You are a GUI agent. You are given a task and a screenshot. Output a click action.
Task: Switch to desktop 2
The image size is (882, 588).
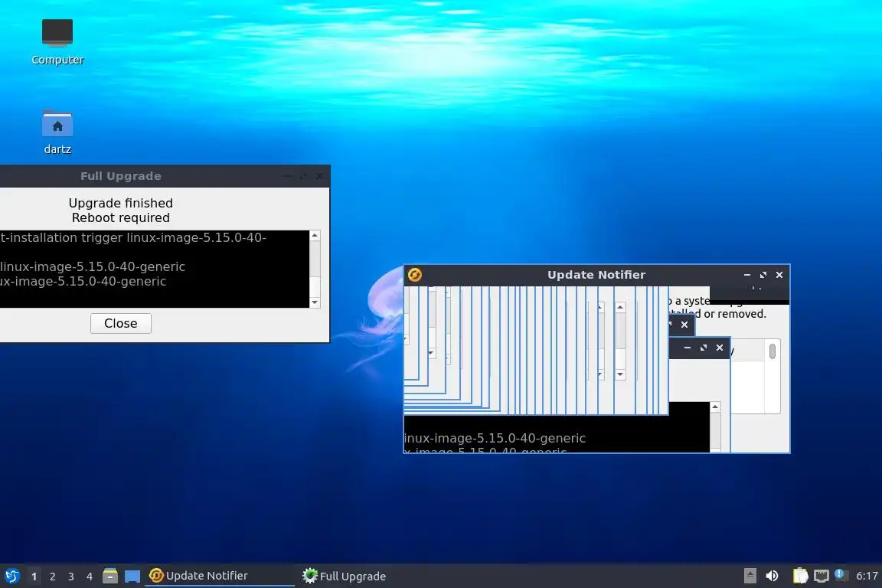click(52, 577)
